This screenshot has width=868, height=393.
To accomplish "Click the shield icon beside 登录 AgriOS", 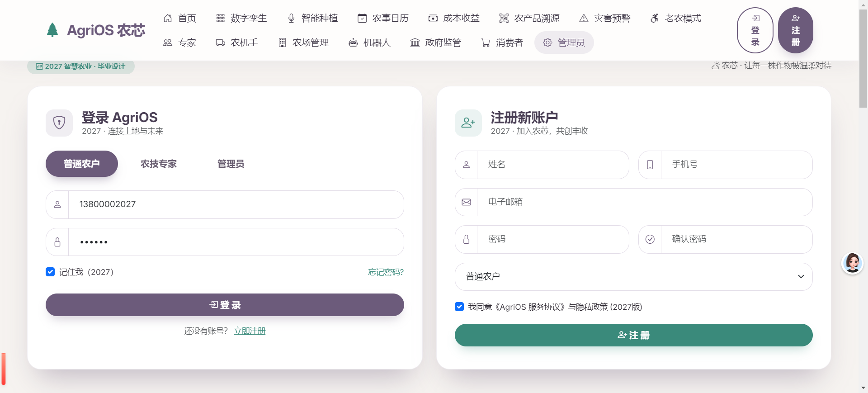I will (59, 123).
